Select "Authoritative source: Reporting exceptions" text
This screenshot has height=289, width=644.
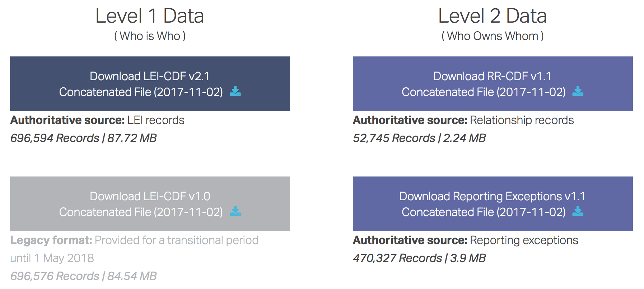pyautogui.click(x=466, y=240)
